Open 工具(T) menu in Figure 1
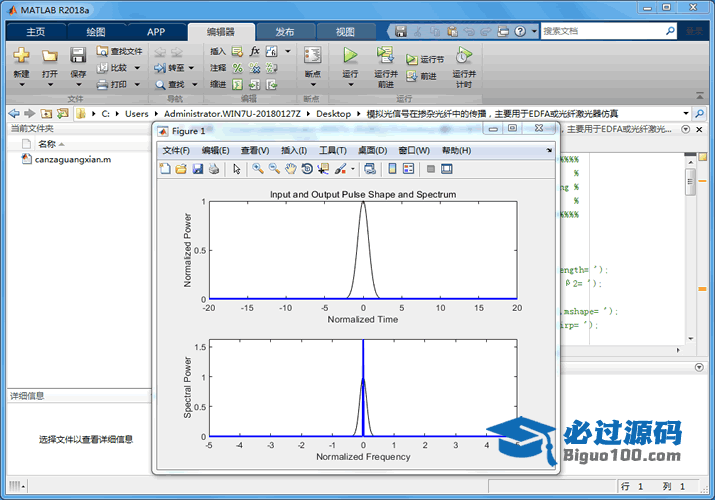This screenshot has width=715, height=500. pos(333,150)
